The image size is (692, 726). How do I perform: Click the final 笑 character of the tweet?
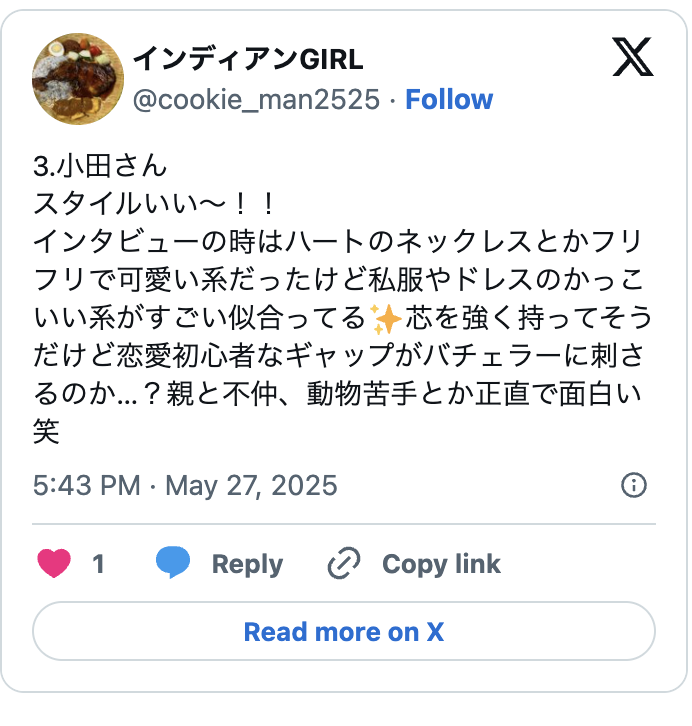tap(47, 432)
